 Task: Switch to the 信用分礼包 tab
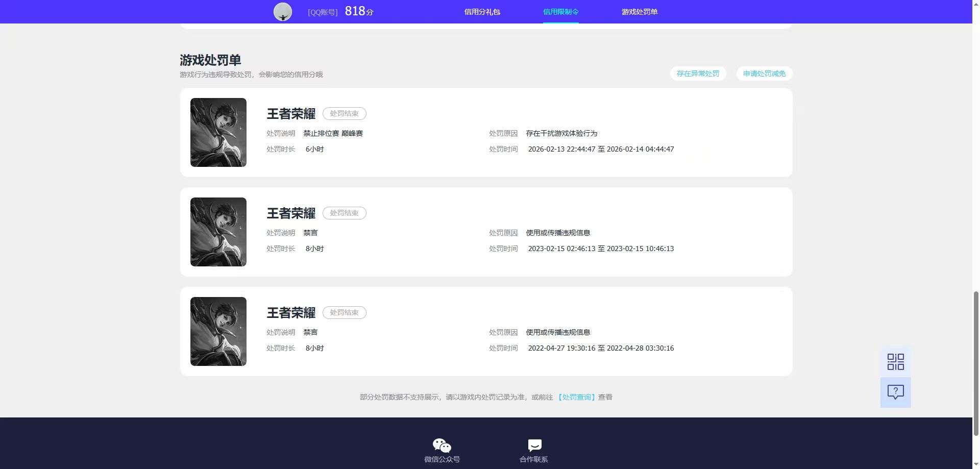[482, 12]
